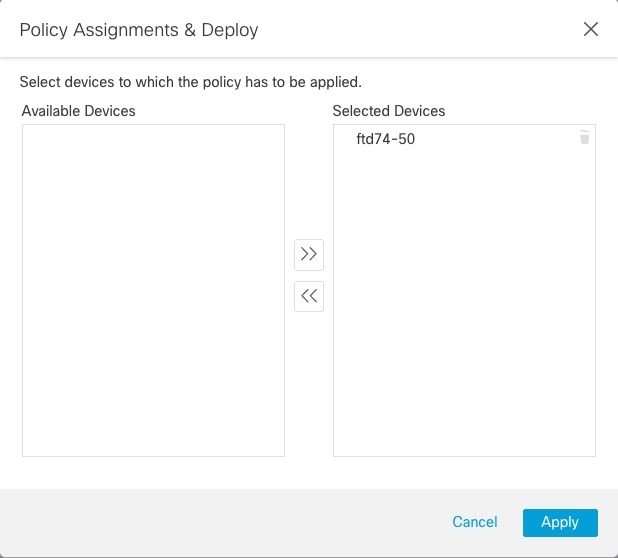Click inside the empty Available Devices list
This screenshot has height=558, width=618.
(x=153, y=290)
